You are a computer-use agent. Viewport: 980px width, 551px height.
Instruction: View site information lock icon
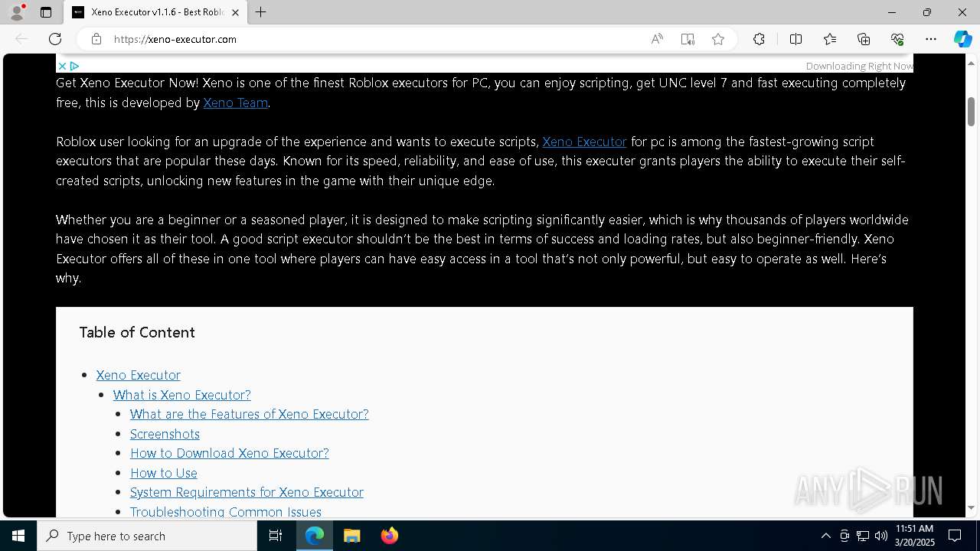point(96,39)
